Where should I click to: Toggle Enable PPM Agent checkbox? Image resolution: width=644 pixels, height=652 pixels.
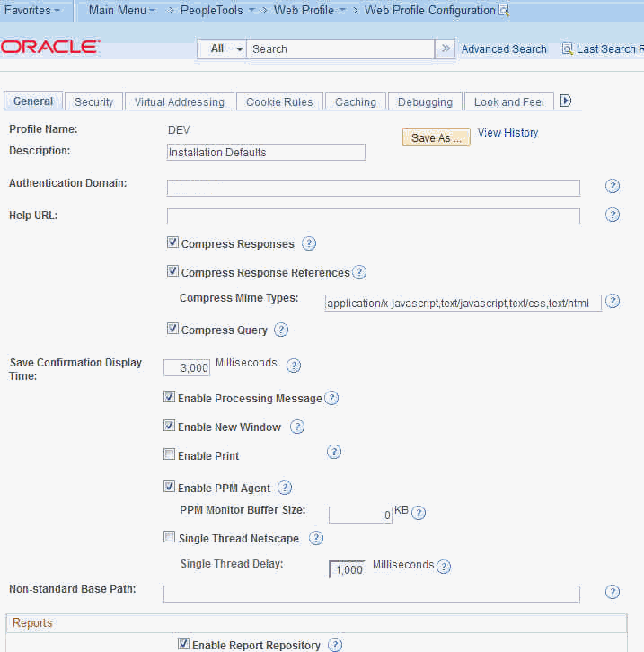[169, 487]
